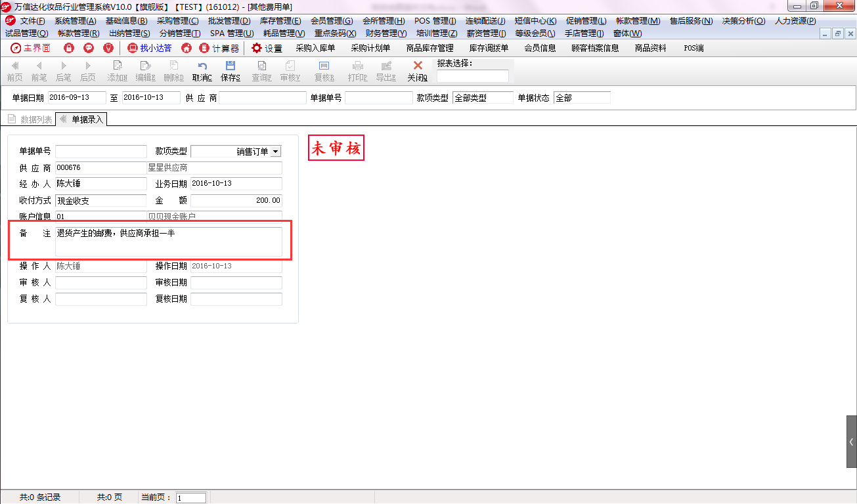
Task: Open 设置 settings gear
Action: click(x=267, y=48)
